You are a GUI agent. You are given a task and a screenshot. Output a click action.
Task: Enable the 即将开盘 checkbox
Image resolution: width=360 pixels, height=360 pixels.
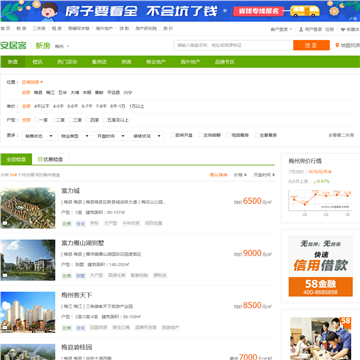click(172, 135)
